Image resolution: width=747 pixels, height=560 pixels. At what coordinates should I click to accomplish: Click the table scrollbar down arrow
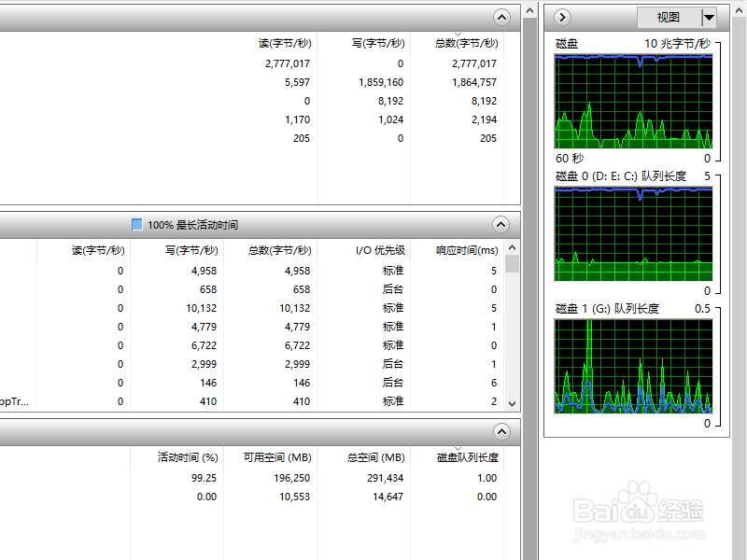[x=511, y=405]
